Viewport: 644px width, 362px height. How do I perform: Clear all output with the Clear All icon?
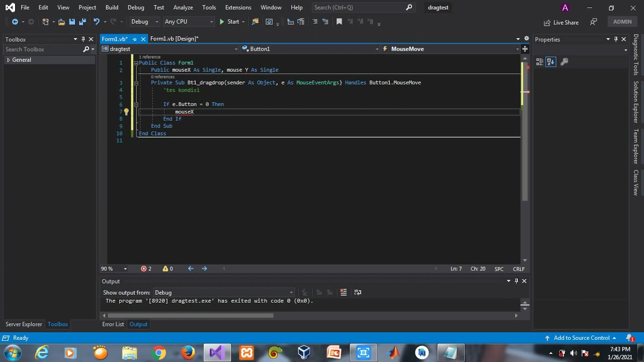click(x=344, y=292)
